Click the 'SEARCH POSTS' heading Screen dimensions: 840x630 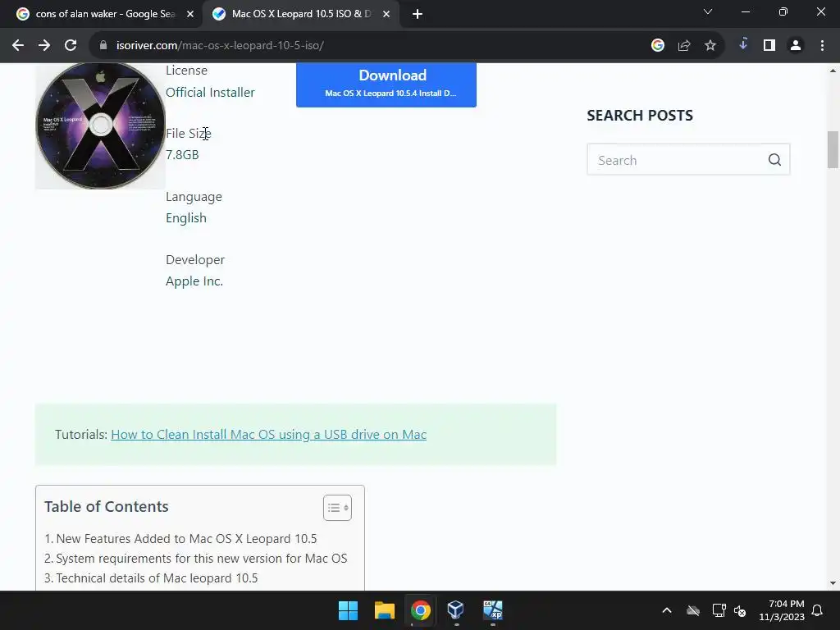[x=640, y=115]
